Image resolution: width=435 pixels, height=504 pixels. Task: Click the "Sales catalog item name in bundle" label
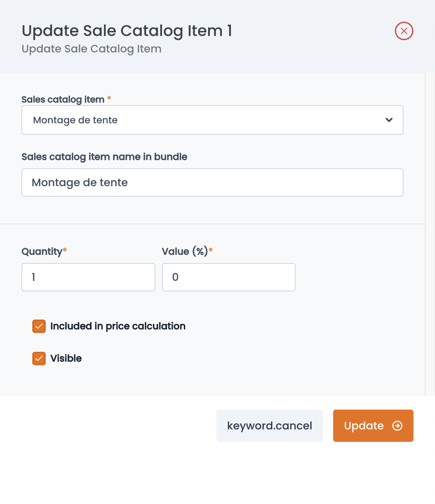[x=105, y=157]
